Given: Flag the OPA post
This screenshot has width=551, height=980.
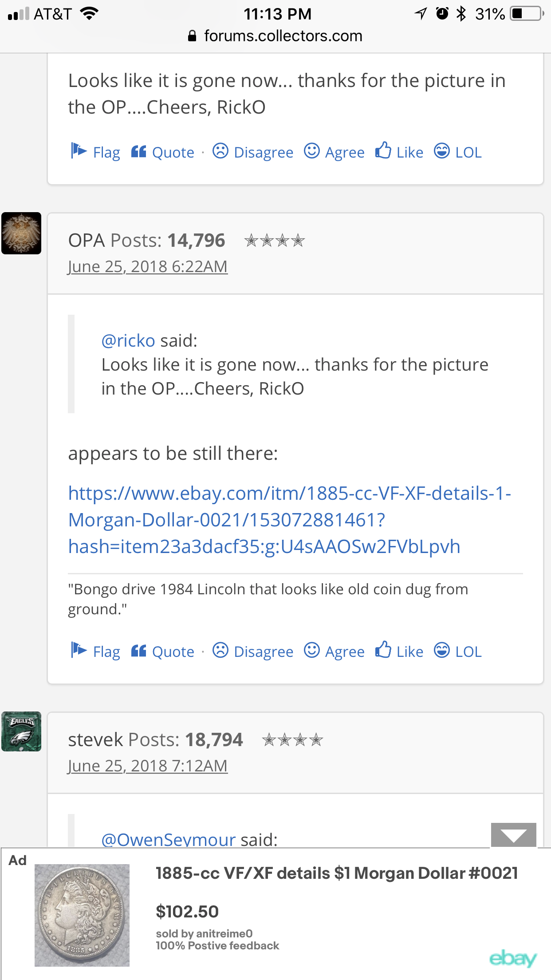Looking at the screenshot, I should pos(95,651).
